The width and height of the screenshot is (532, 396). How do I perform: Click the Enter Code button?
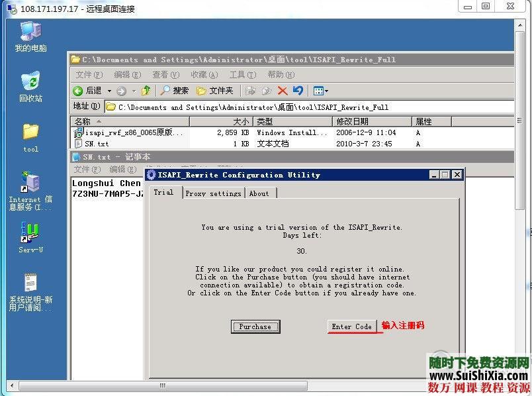coord(353,326)
